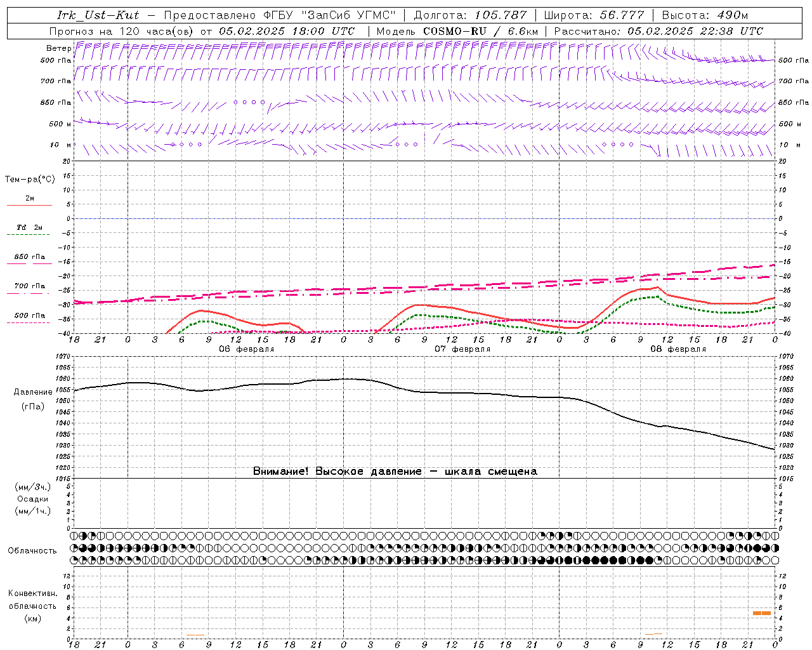The height and width of the screenshot is (650, 812).
Task: Click the "500 гПа" temperature legend entry
Action: [x=30, y=315]
